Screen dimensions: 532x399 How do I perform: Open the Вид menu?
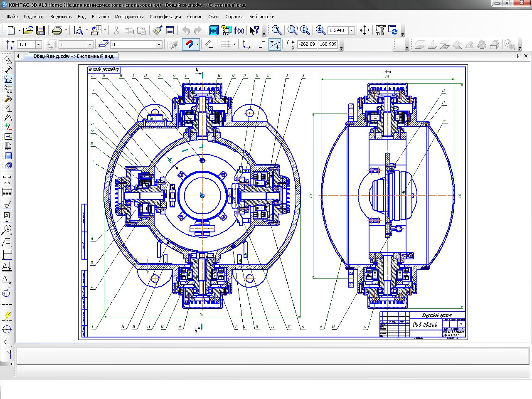coord(81,17)
